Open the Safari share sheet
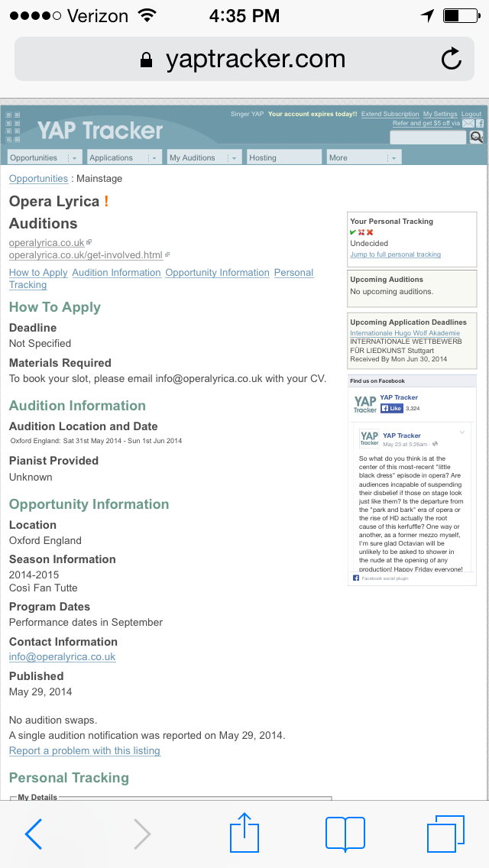 coord(244,832)
